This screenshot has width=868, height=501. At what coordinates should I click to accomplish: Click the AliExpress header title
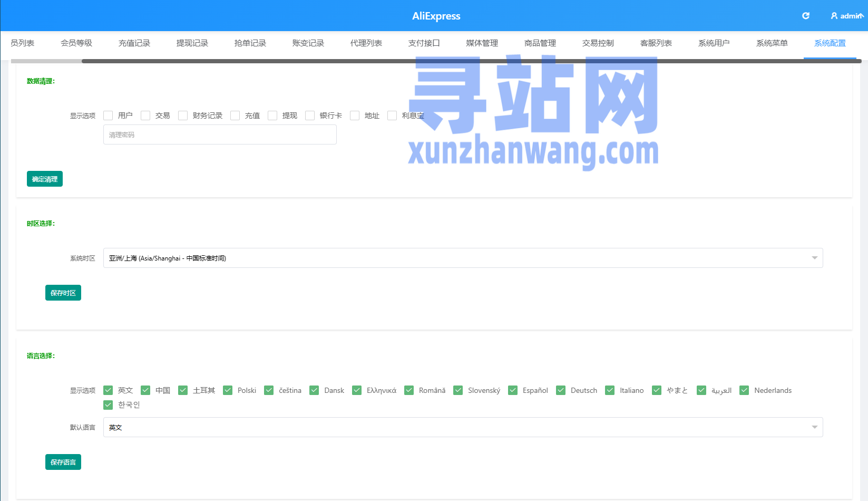pyautogui.click(x=436, y=16)
